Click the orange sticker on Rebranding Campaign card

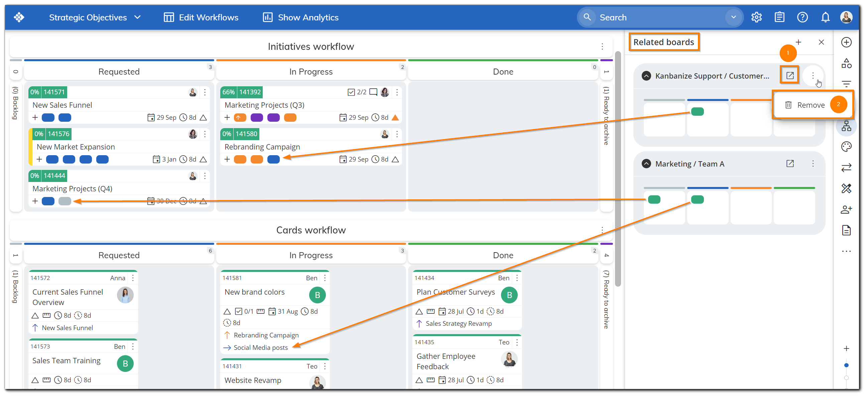point(240,159)
